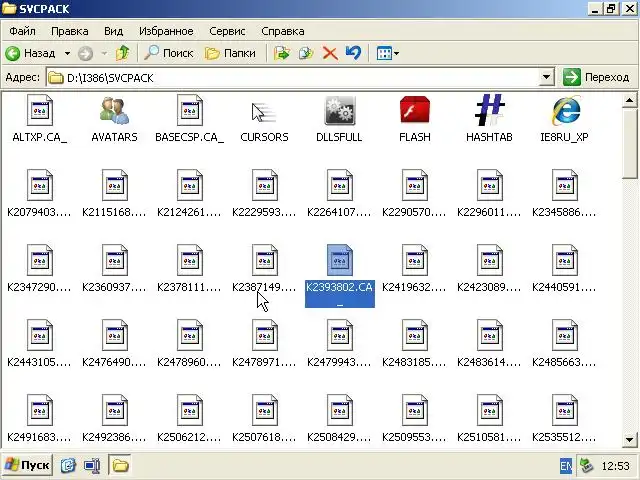Screen dimensions: 640x480
Task: Click the blue Undo arrow icon
Action: [x=353, y=53]
